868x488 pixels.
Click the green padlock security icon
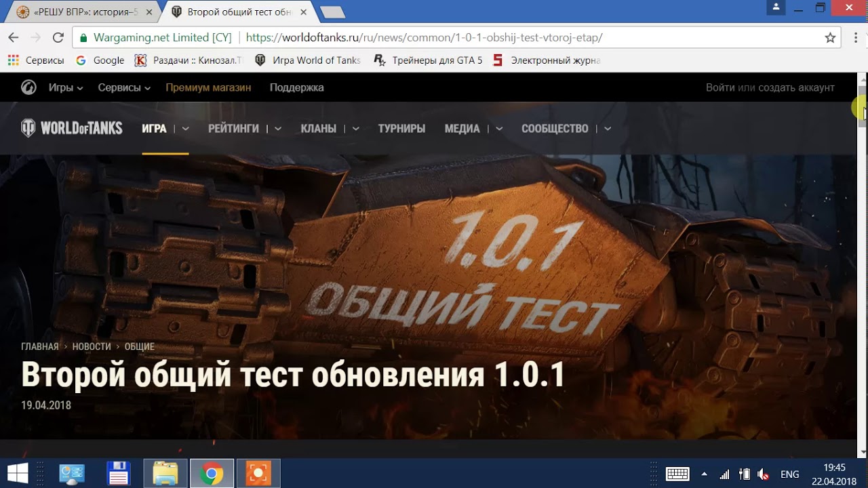coord(83,38)
